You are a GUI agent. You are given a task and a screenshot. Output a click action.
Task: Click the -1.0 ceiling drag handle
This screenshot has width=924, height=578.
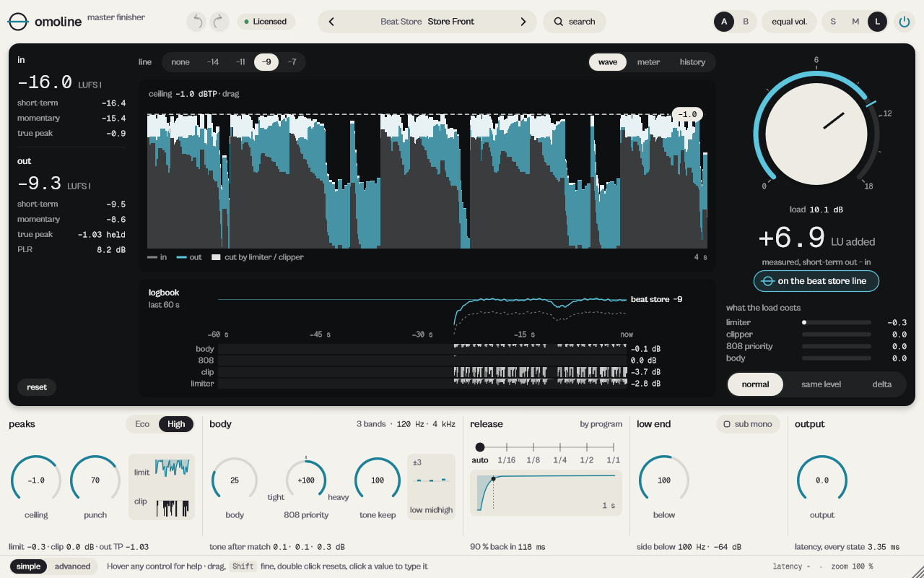click(687, 114)
